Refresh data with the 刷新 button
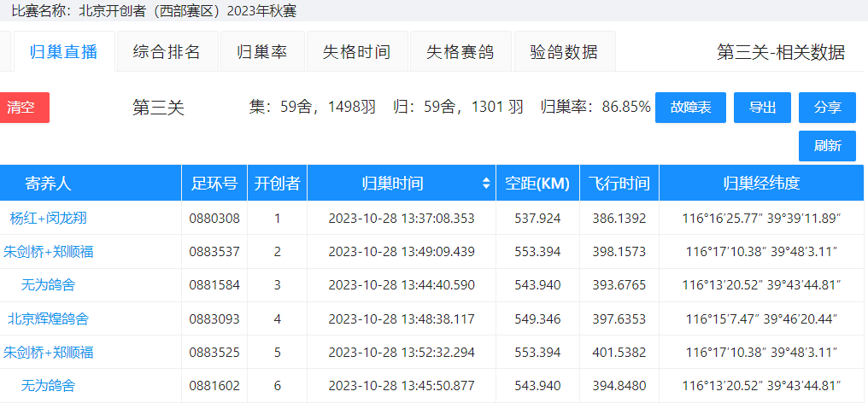Screen dimensions: 868x403 click(827, 146)
